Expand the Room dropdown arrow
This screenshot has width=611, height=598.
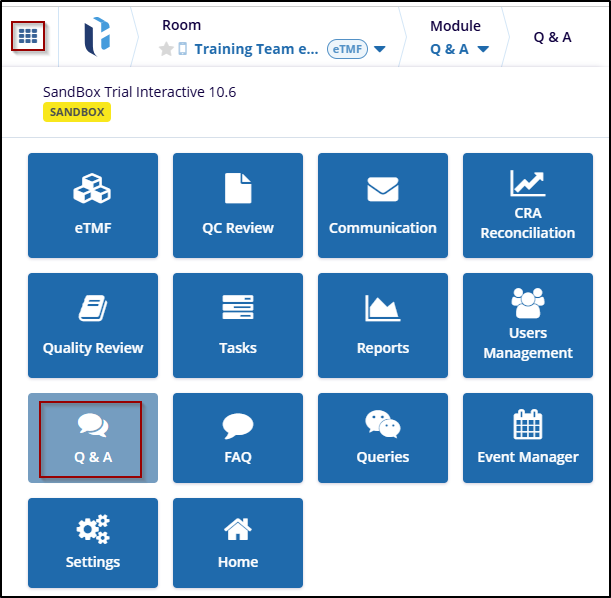click(x=379, y=49)
